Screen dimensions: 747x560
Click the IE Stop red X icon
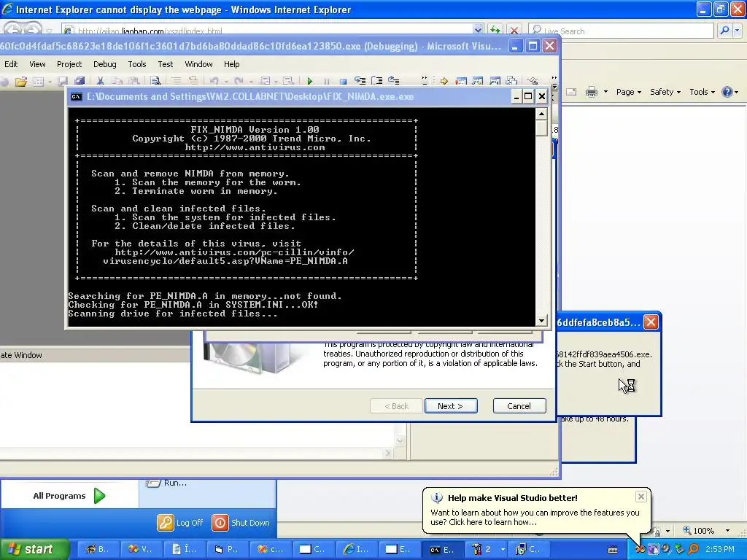coord(514,31)
